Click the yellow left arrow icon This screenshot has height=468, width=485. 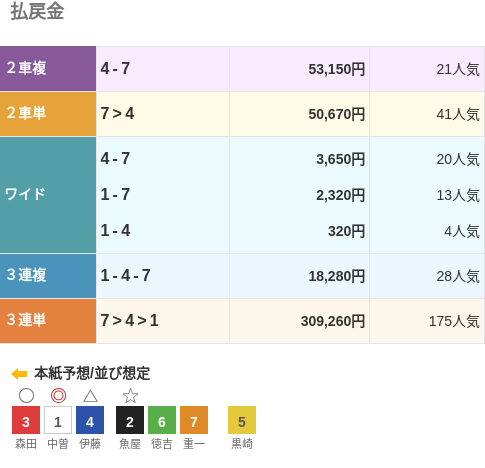click(x=19, y=374)
